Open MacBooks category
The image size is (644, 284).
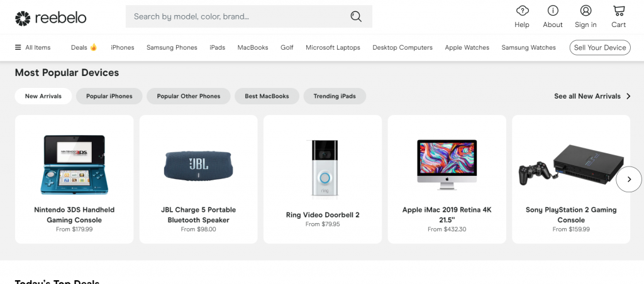click(x=253, y=48)
